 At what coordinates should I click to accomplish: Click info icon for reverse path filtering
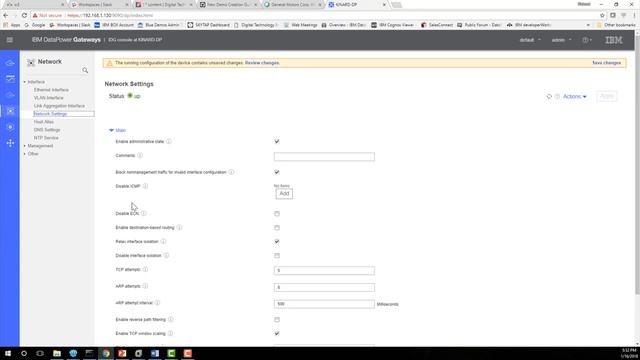click(x=171, y=320)
